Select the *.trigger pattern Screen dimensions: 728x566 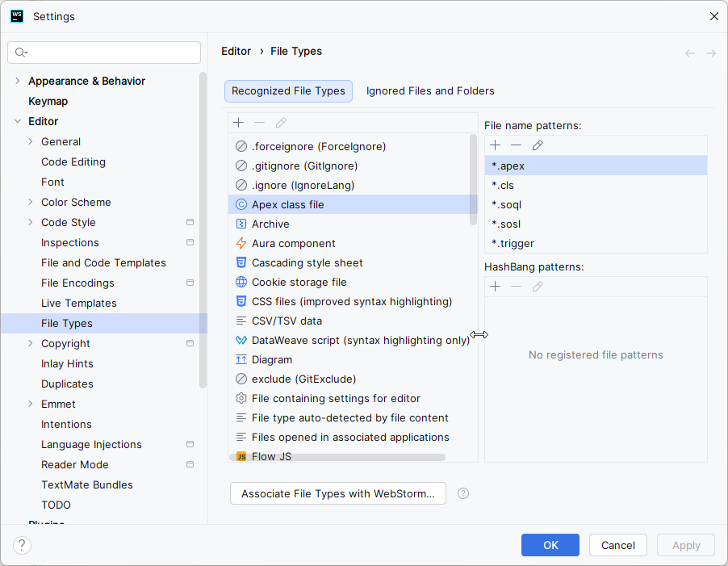pos(596,244)
